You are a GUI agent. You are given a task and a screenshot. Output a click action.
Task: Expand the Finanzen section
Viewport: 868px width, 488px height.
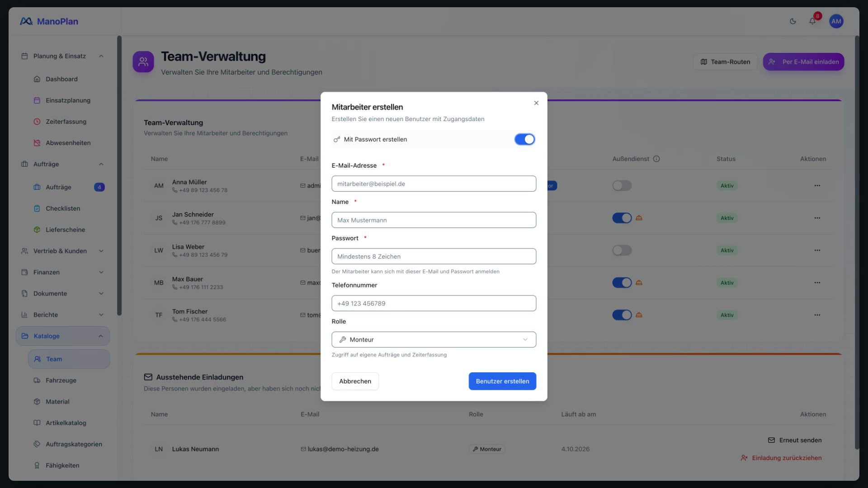63,272
